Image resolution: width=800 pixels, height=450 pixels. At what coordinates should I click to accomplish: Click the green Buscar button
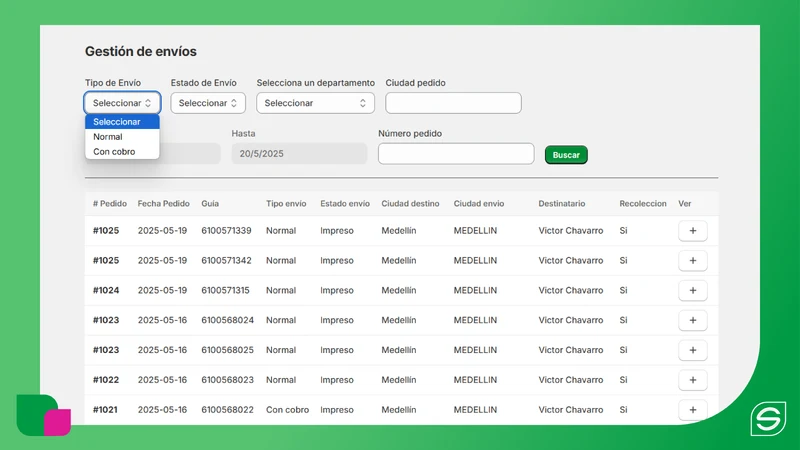566,155
